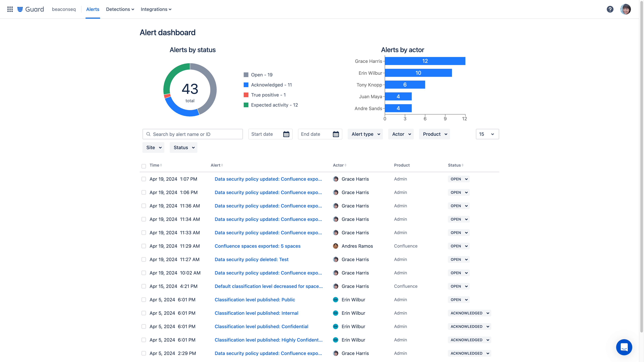
Task: Open the Status filter dropdown
Action: (x=183, y=147)
